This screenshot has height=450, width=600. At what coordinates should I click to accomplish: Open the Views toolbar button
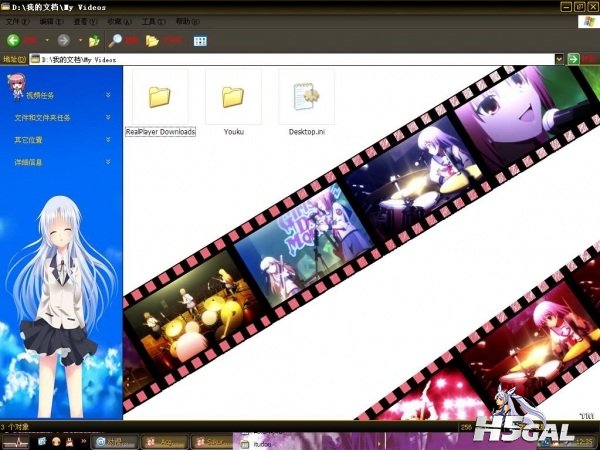pos(200,41)
